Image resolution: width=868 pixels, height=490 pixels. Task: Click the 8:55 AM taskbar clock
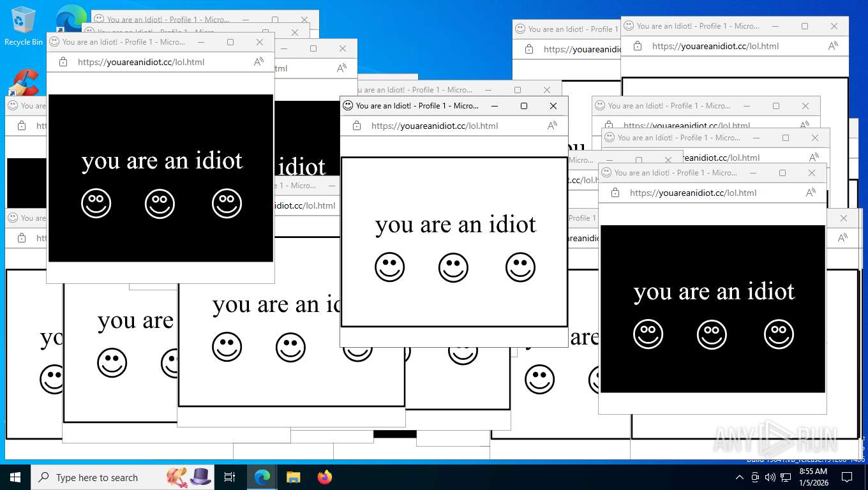(x=813, y=477)
